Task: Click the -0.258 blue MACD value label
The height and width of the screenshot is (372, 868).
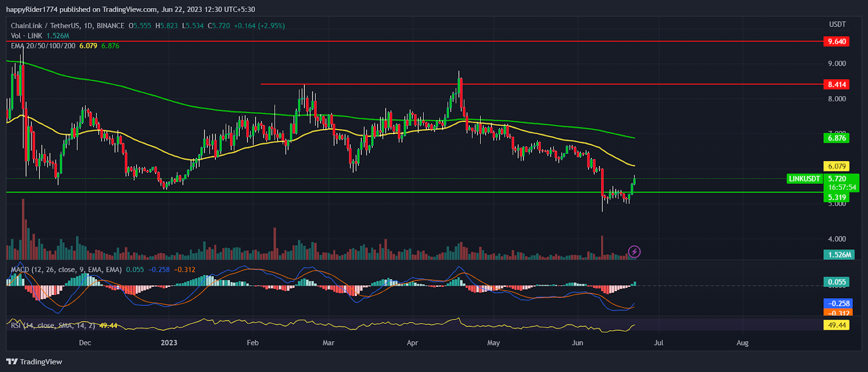Action: tap(838, 304)
